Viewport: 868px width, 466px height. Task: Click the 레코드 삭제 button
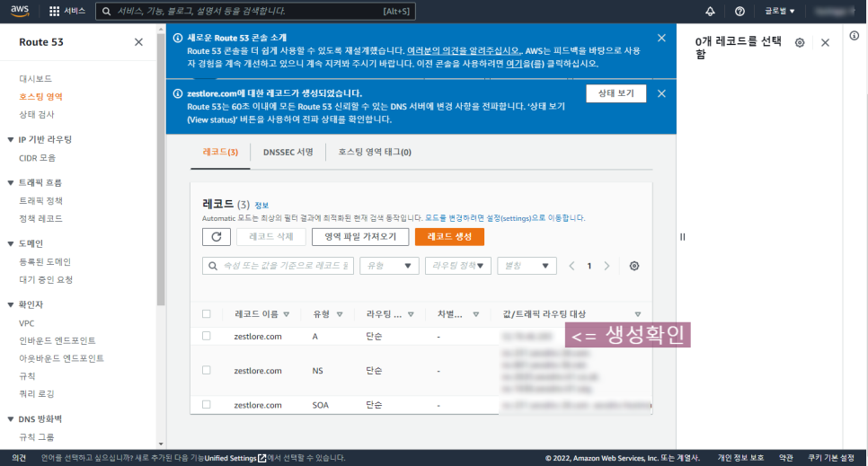pos(270,237)
